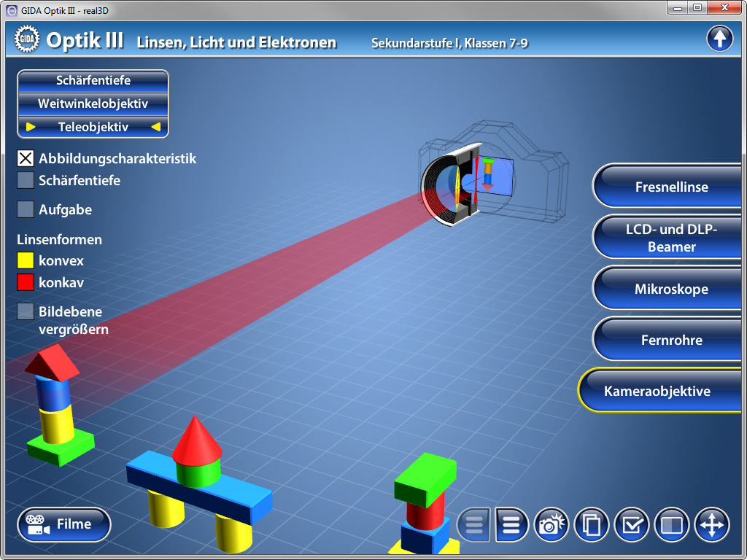
Task: Select the Weitwinkelobjektiv tab
Action: (93, 104)
